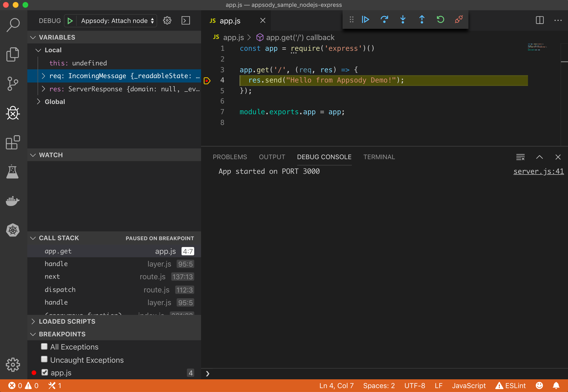Enable Uncaught Exceptions breakpoint

pos(44,359)
